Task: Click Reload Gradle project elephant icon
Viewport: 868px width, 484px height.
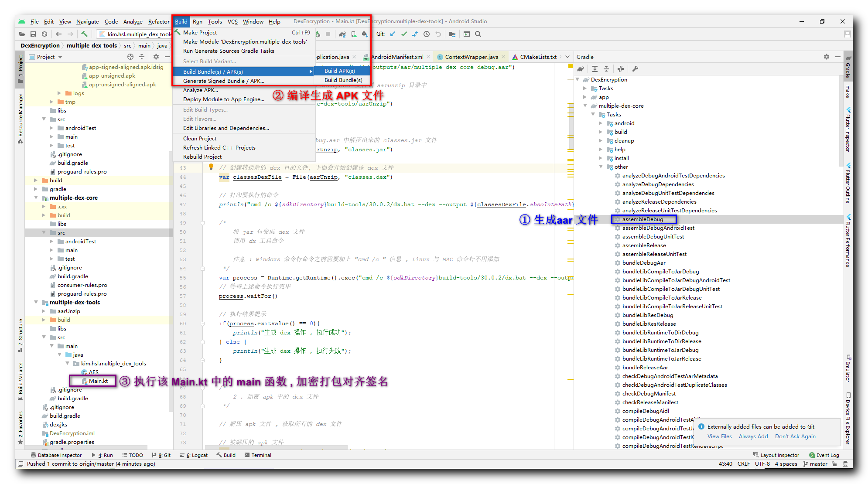Action: pyautogui.click(x=581, y=69)
